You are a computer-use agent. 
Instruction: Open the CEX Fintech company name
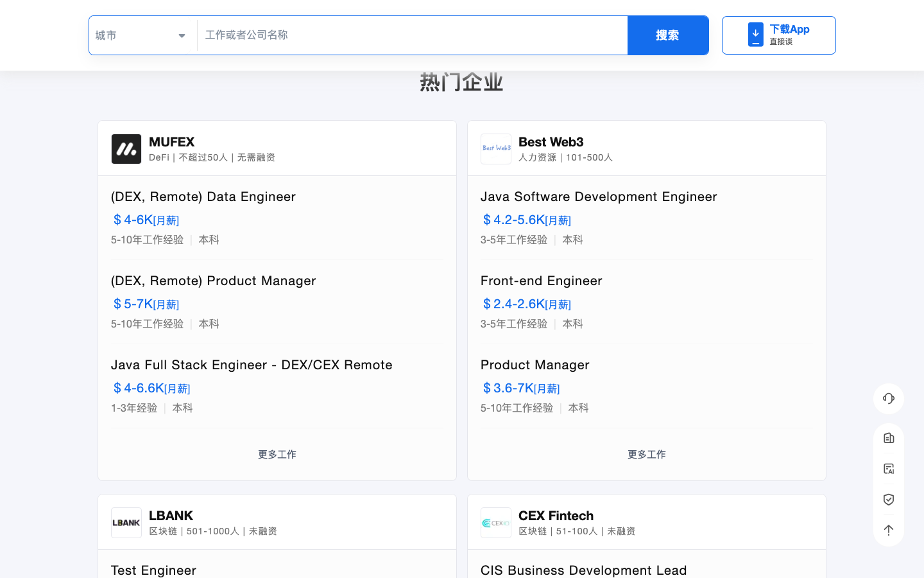[x=556, y=516]
